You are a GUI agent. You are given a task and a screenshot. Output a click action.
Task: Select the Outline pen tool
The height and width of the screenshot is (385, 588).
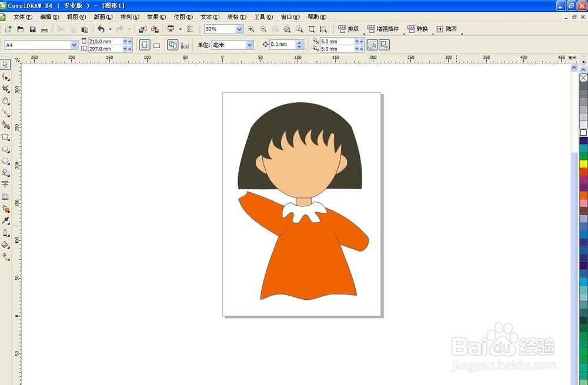pos(5,232)
